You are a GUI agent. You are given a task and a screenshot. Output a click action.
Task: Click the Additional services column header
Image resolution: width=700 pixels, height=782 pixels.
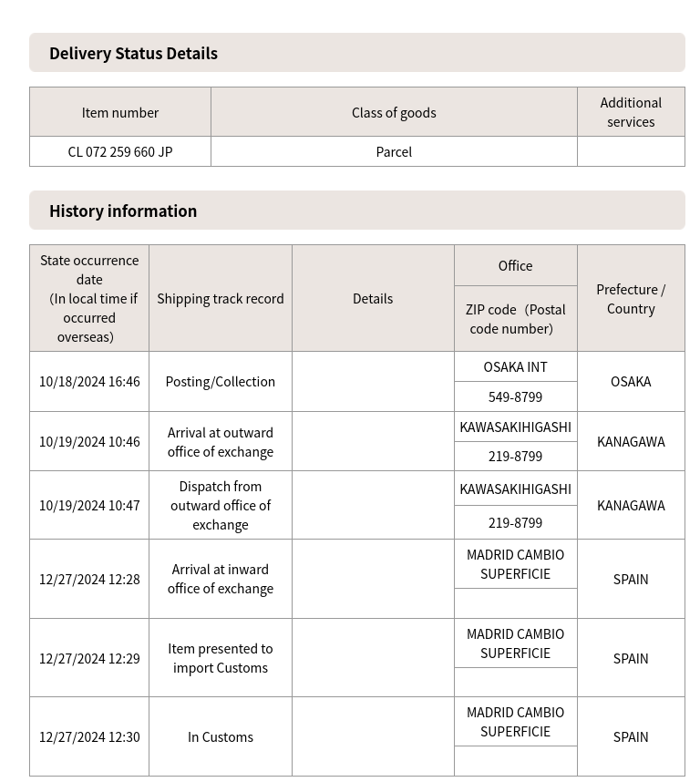click(x=631, y=112)
